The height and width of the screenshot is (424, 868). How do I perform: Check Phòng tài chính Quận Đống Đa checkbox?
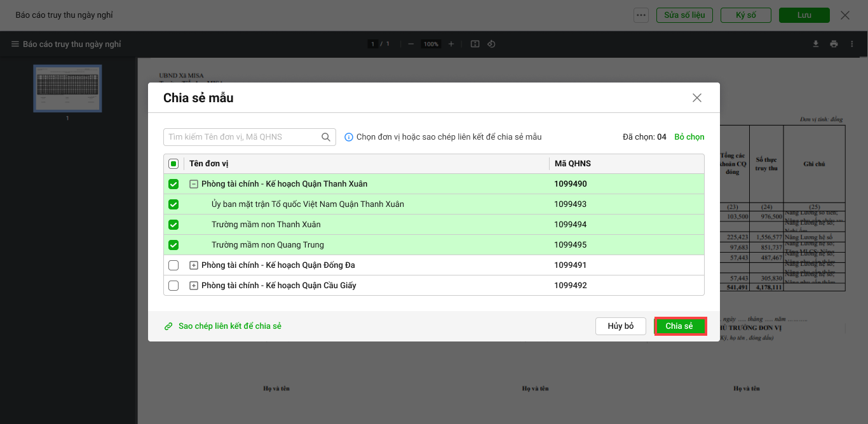pos(173,265)
